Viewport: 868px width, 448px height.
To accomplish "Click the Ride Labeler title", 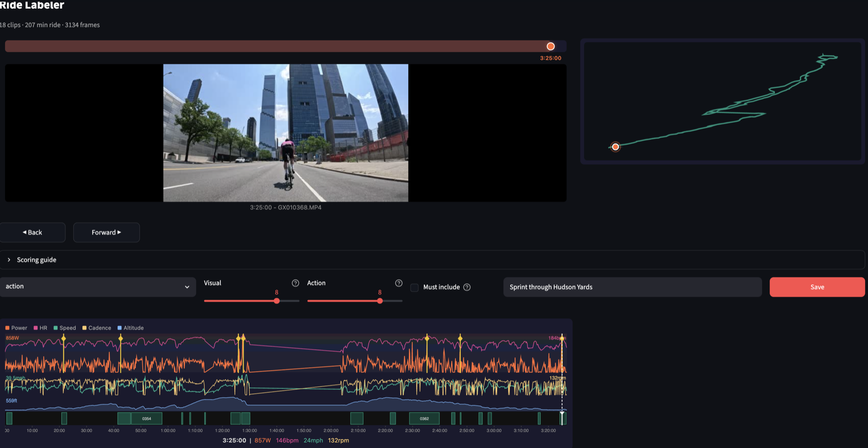I will 32,5.
